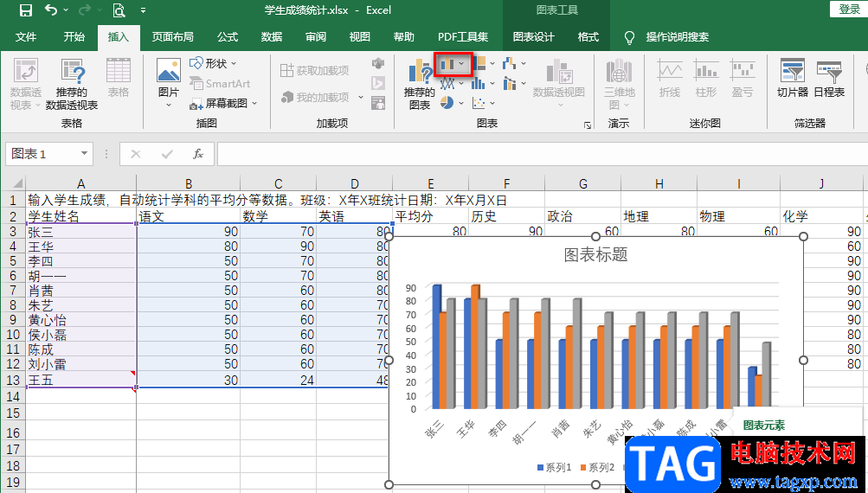
Task: Select column B header
Action: tap(188, 183)
